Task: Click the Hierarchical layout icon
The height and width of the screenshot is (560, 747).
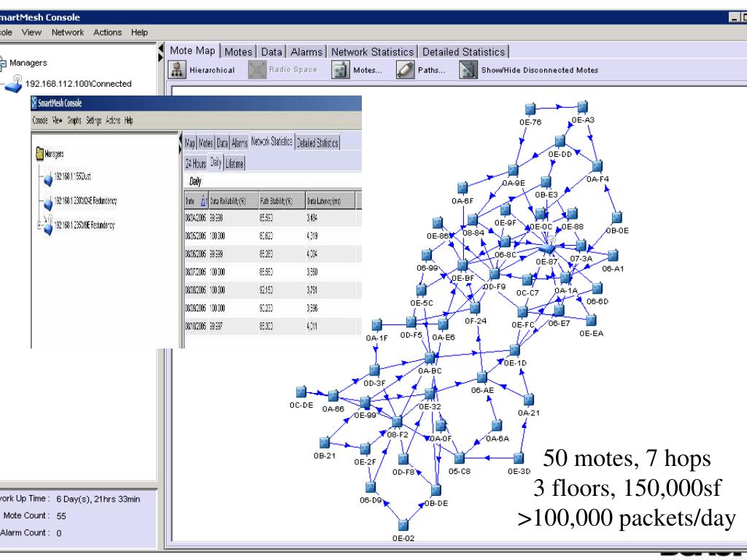Action: [x=177, y=70]
